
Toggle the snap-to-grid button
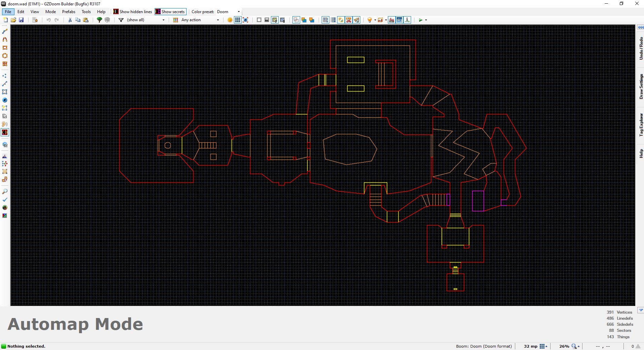tap(325, 20)
